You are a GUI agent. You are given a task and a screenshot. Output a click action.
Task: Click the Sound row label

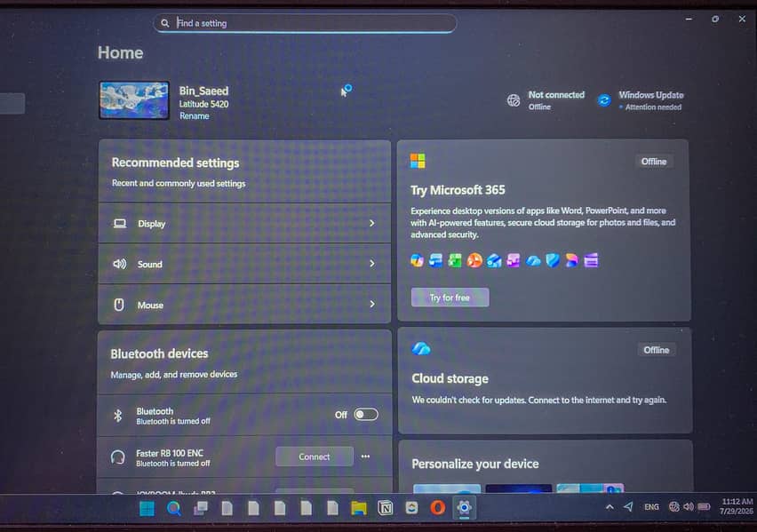click(x=149, y=265)
